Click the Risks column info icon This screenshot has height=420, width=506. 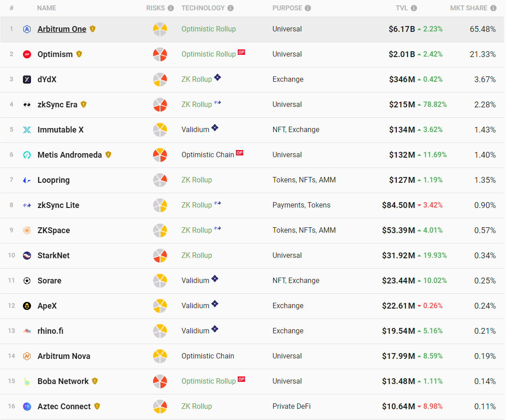click(x=171, y=8)
